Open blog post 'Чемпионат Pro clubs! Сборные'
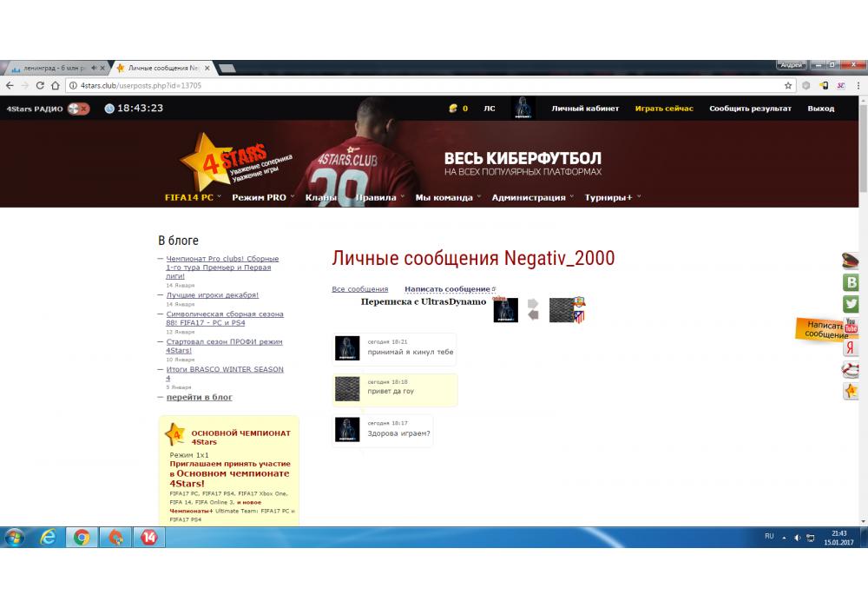 [222, 267]
